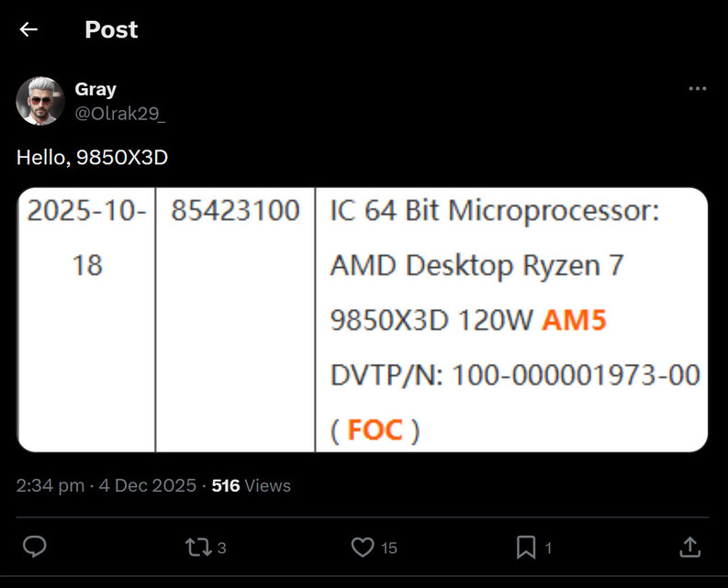728x588 pixels.
Task: Bookmark the post using the bookmark icon
Action: (525, 548)
